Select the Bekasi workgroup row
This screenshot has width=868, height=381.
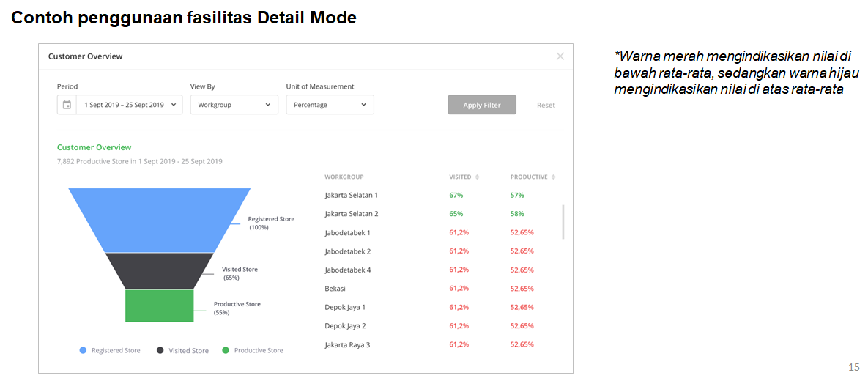tap(441, 289)
